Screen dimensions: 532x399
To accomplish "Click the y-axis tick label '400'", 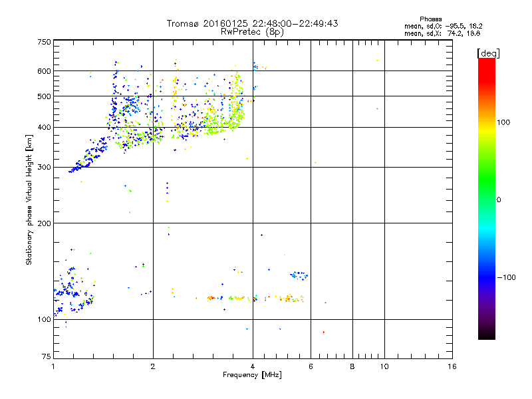I will [x=44, y=128].
